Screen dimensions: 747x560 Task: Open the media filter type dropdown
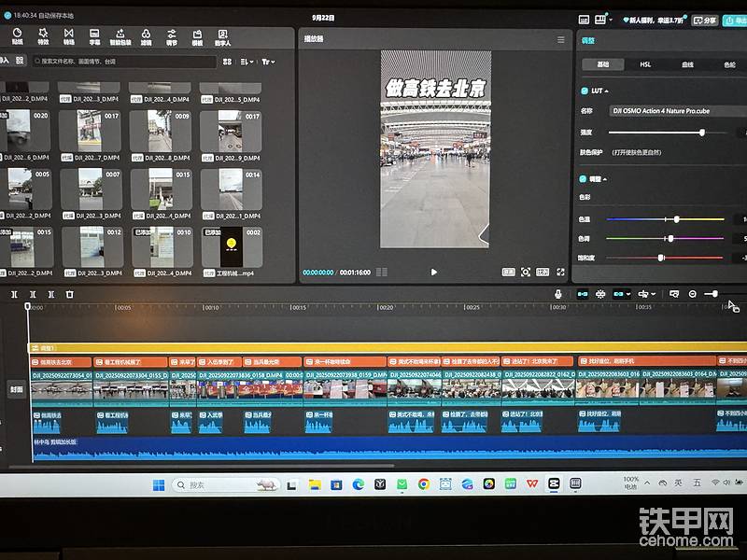coord(268,62)
